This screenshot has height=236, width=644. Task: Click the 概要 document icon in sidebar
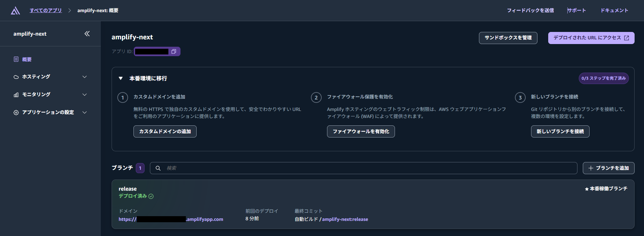pos(16,59)
